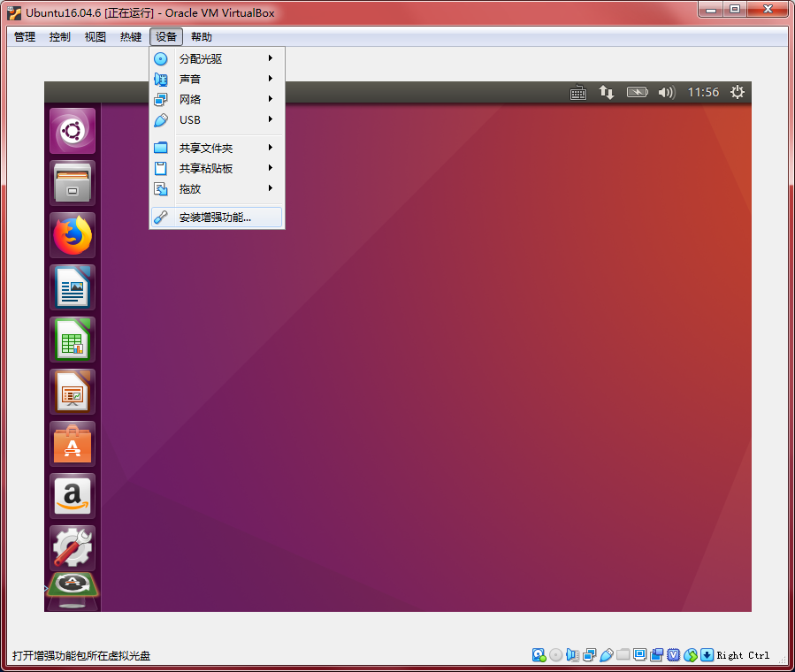
Task: Click the Right Ctrl host key label
Action: pos(743,655)
